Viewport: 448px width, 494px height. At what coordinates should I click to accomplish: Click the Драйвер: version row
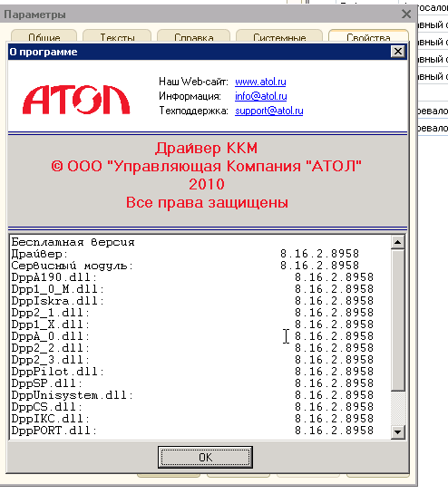point(185,254)
